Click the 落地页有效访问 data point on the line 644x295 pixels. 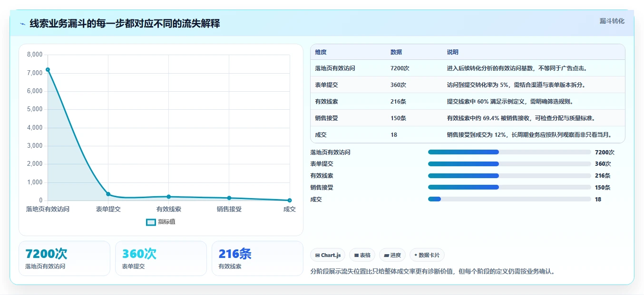[48, 70]
